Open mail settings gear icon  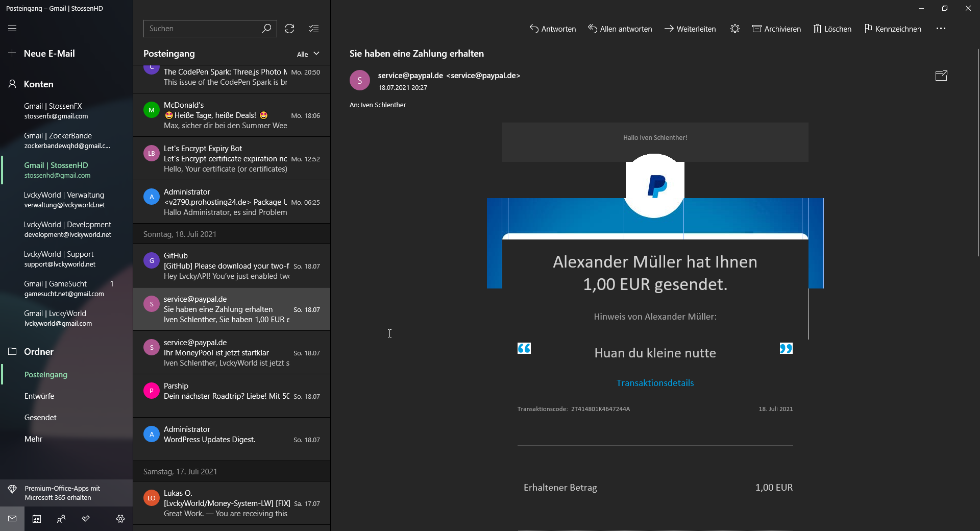pyautogui.click(x=120, y=519)
